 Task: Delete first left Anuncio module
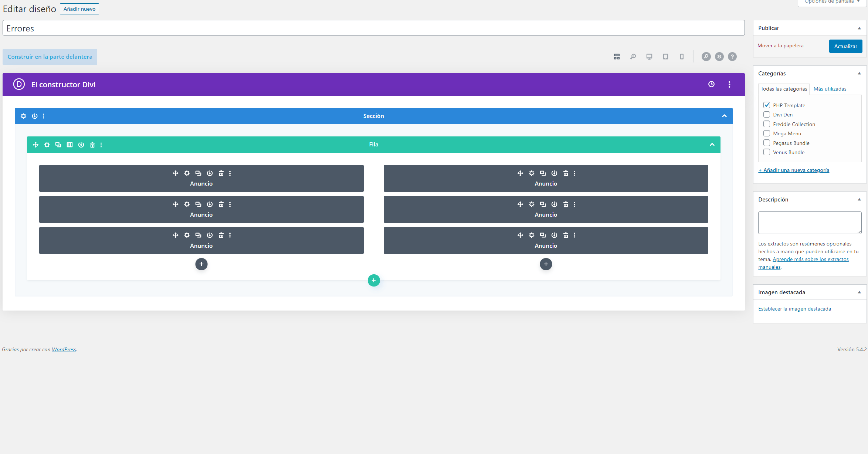tap(221, 173)
